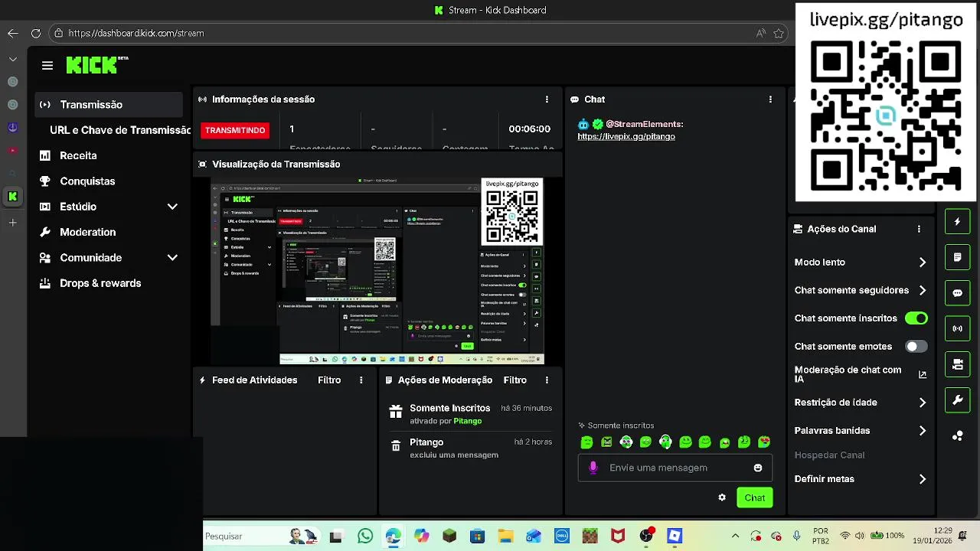
Task: Open Modo lento options arrow
Action: 923,262
